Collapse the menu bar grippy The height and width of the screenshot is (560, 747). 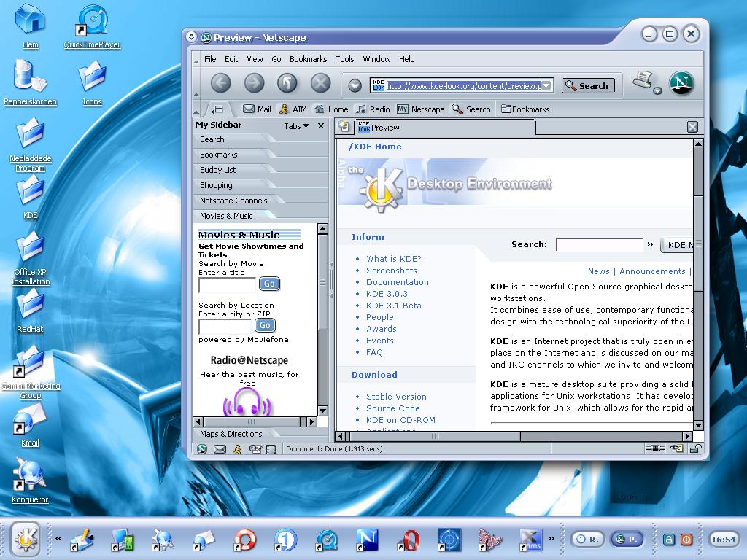click(196, 61)
